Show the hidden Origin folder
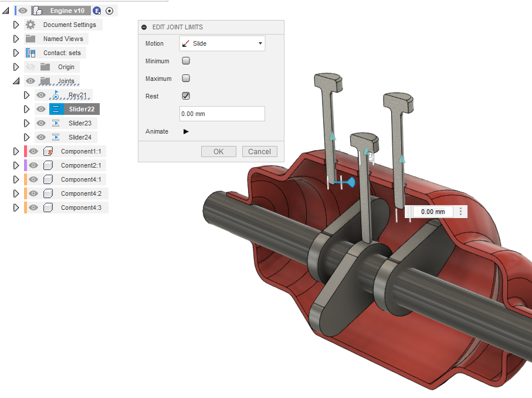 coord(31,67)
